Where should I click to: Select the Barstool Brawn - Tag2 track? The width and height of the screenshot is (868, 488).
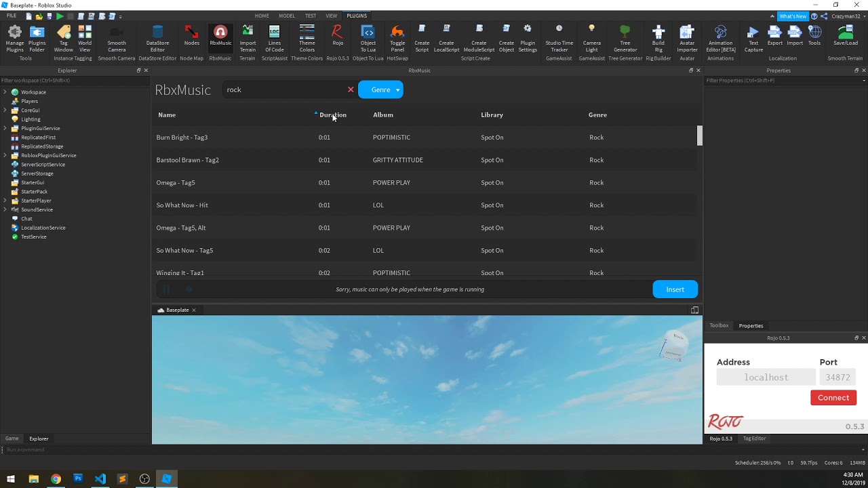pyautogui.click(x=424, y=160)
